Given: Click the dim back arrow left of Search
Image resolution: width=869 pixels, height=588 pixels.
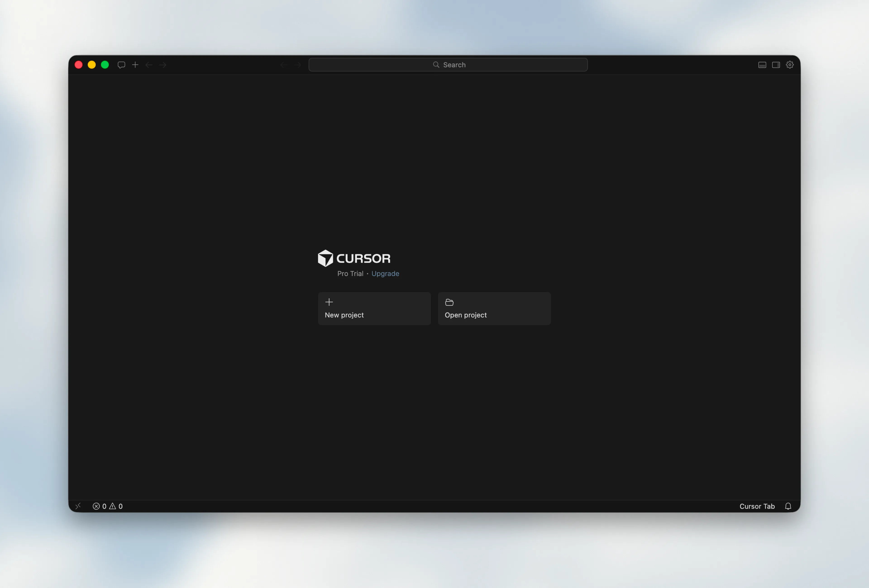Looking at the screenshot, I should coord(284,65).
